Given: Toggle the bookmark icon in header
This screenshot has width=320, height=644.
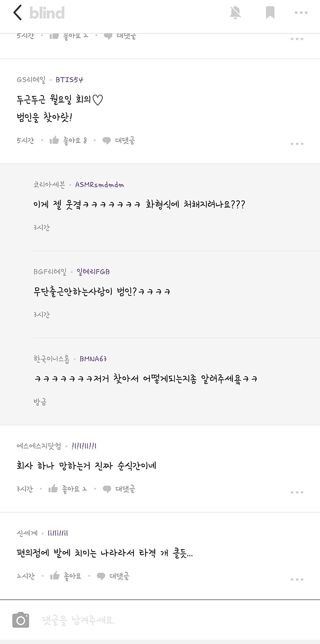Looking at the screenshot, I should (x=270, y=13).
